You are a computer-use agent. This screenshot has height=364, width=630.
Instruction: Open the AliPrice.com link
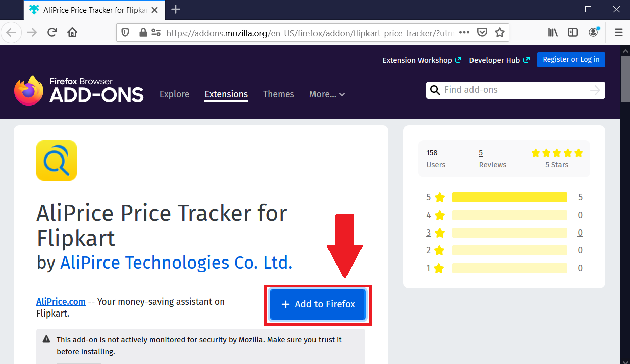click(x=61, y=302)
